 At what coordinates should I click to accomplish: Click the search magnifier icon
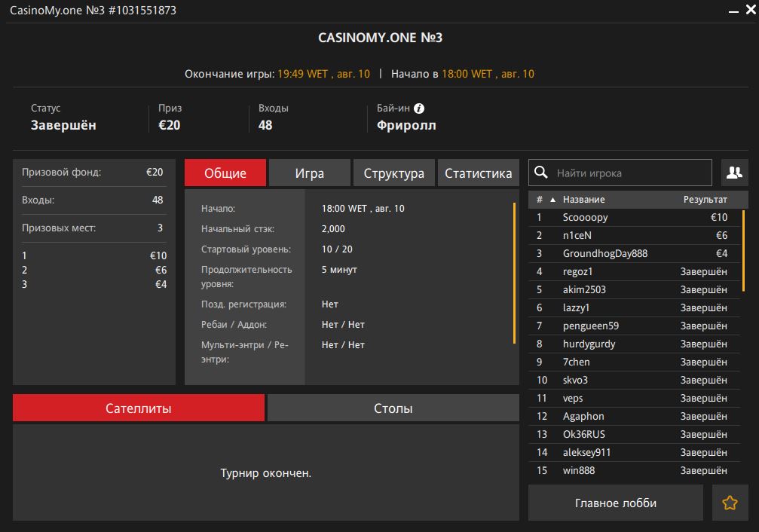(540, 173)
